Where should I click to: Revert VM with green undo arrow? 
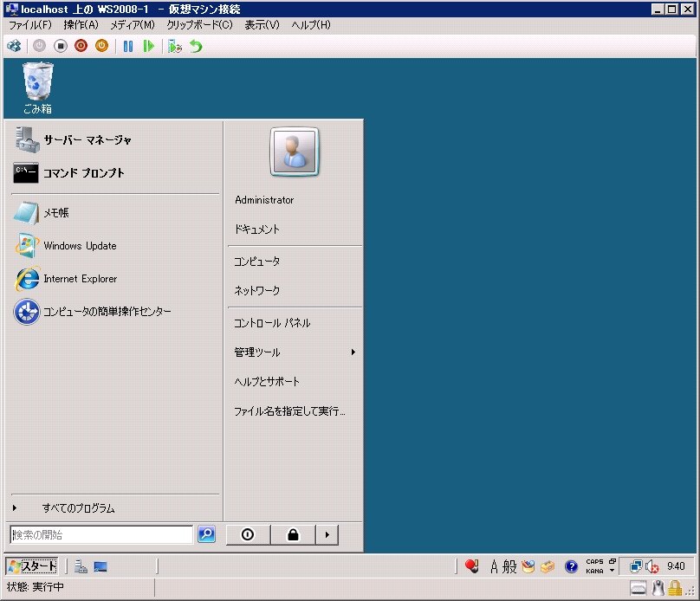click(x=196, y=46)
